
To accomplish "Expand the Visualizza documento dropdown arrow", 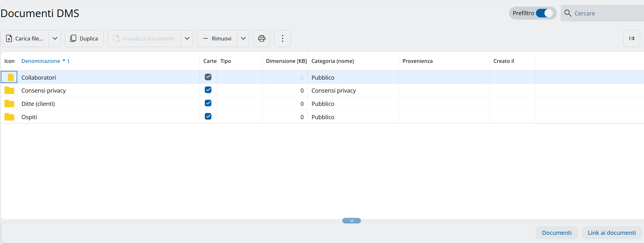I will [187, 39].
